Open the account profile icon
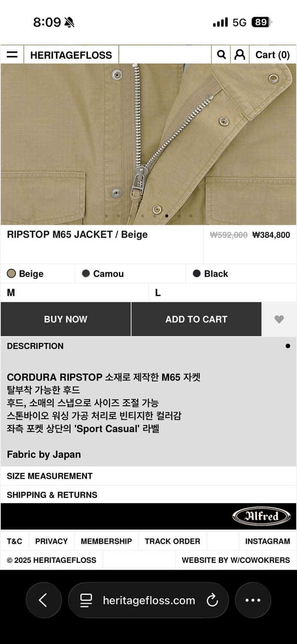Screen dimensions: 297x644 point(239,55)
